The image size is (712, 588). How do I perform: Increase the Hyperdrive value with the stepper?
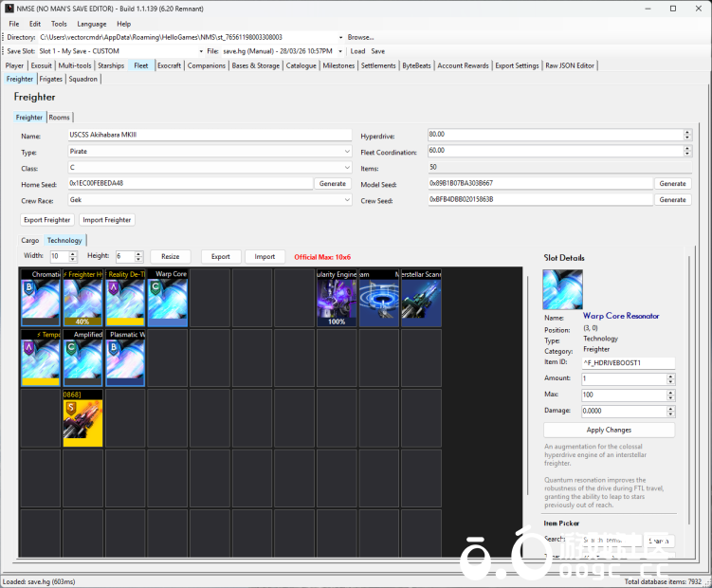coord(685,132)
